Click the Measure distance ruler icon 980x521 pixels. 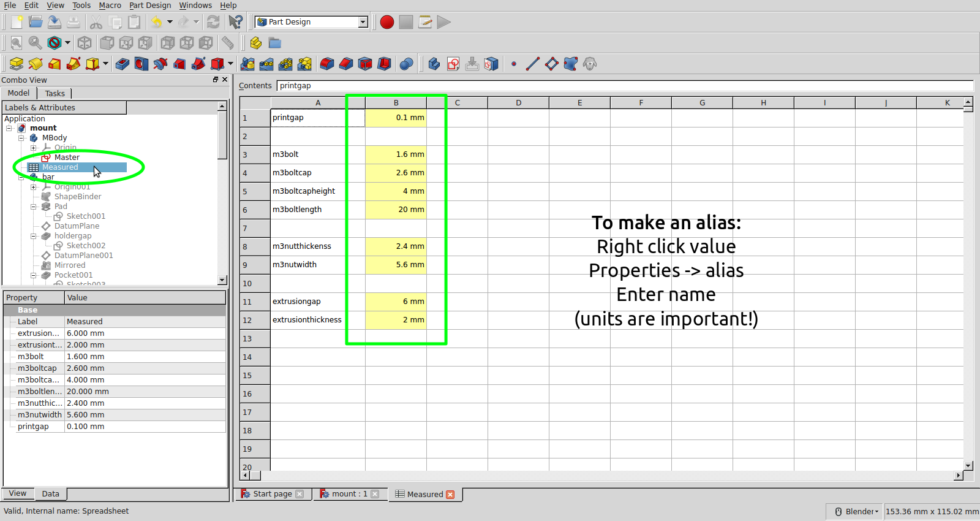coord(227,43)
